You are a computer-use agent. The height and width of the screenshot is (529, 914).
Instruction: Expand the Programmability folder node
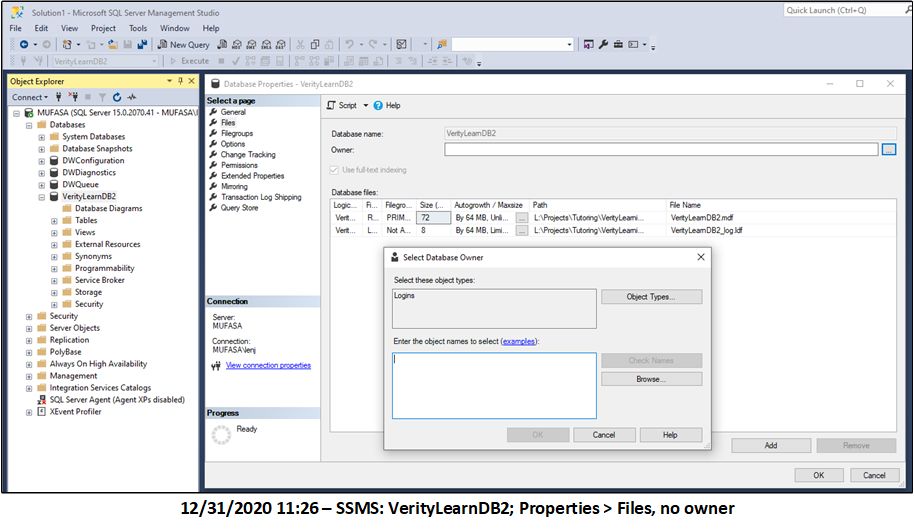pos(54,269)
